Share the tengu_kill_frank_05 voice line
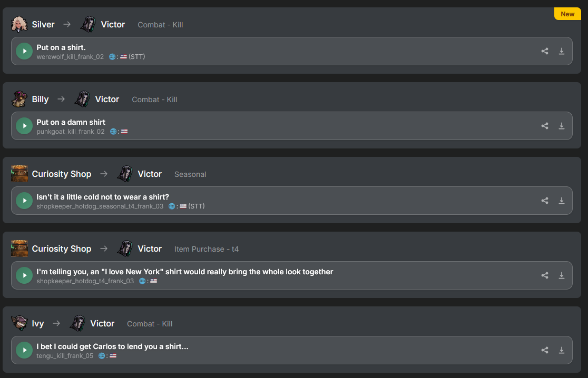The image size is (588, 378). 545,350
